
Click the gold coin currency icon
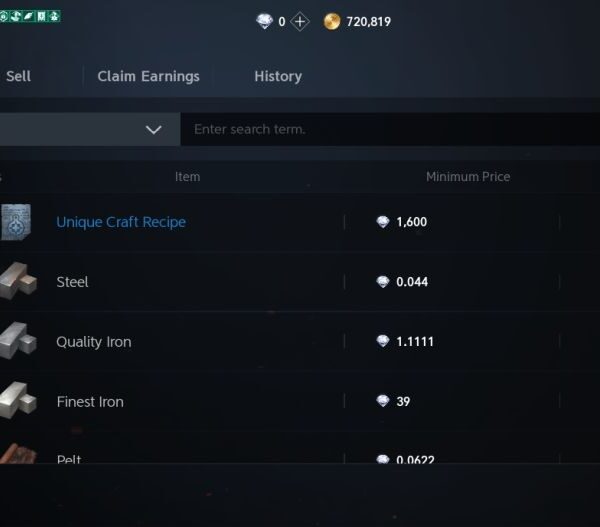[x=332, y=21]
